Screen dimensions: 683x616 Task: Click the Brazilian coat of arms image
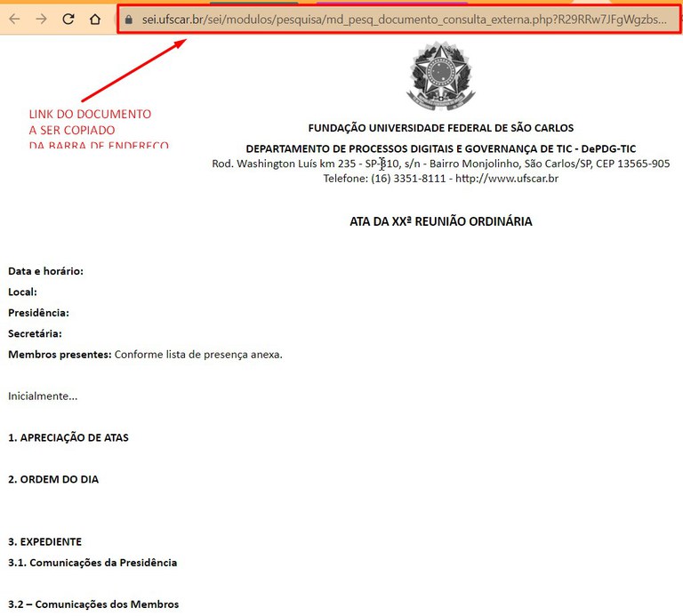(x=441, y=76)
